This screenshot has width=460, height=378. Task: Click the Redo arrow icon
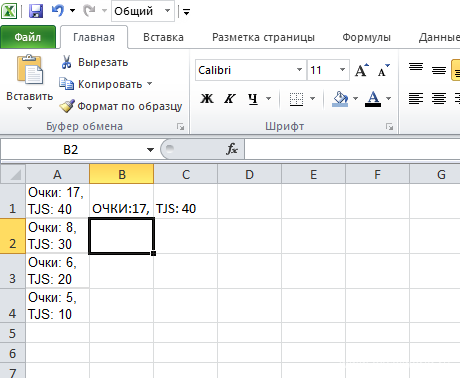(89, 11)
